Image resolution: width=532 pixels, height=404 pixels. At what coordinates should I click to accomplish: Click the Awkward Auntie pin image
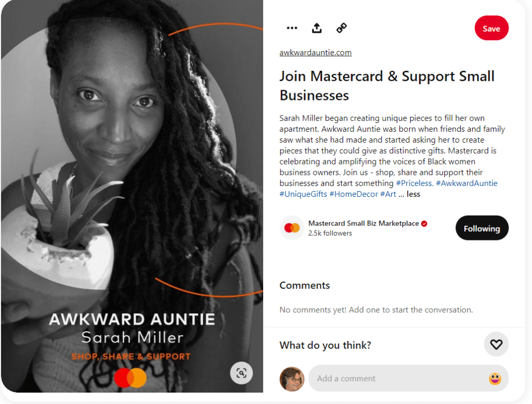[132, 196]
